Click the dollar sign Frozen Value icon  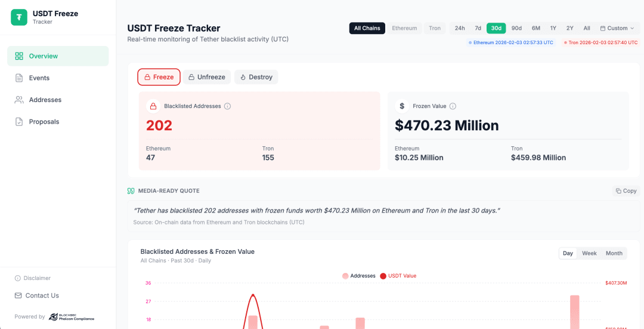point(402,106)
